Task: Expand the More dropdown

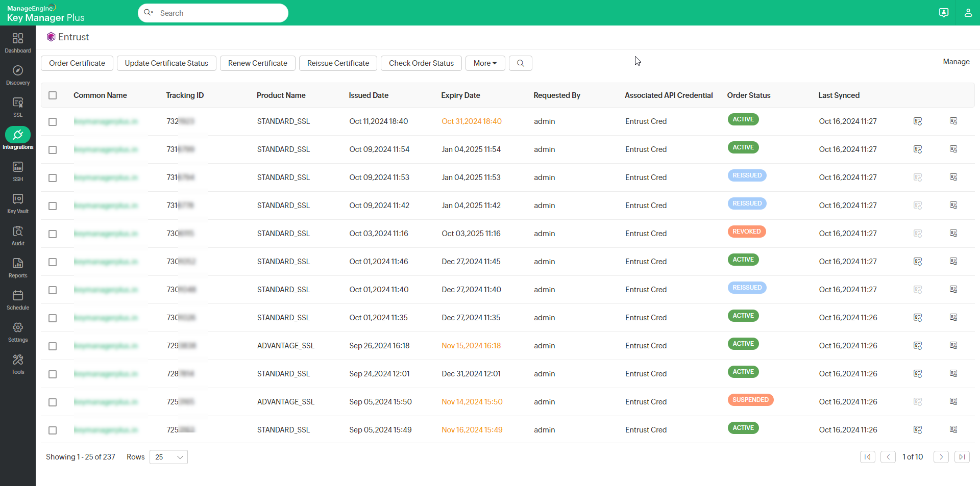Action: 484,63
